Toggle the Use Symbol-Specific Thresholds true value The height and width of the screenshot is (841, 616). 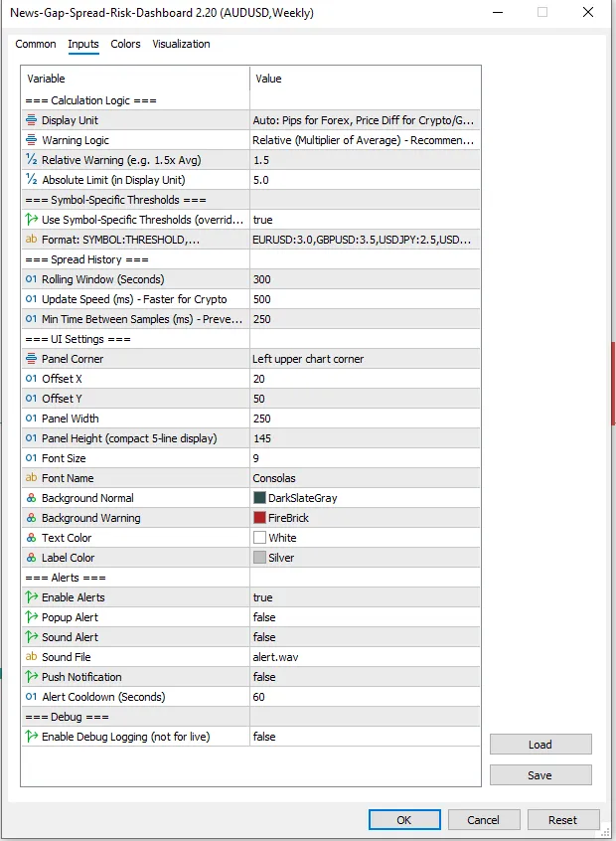pos(365,220)
